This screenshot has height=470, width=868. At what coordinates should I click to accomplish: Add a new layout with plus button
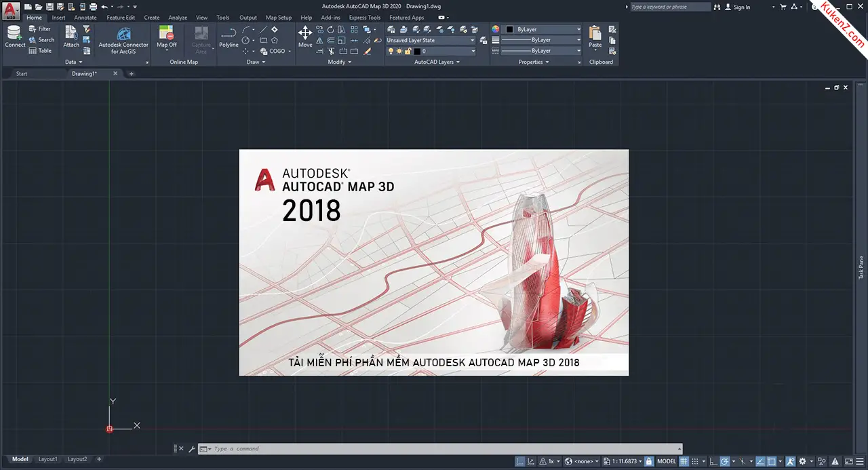[x=99, y=459]
